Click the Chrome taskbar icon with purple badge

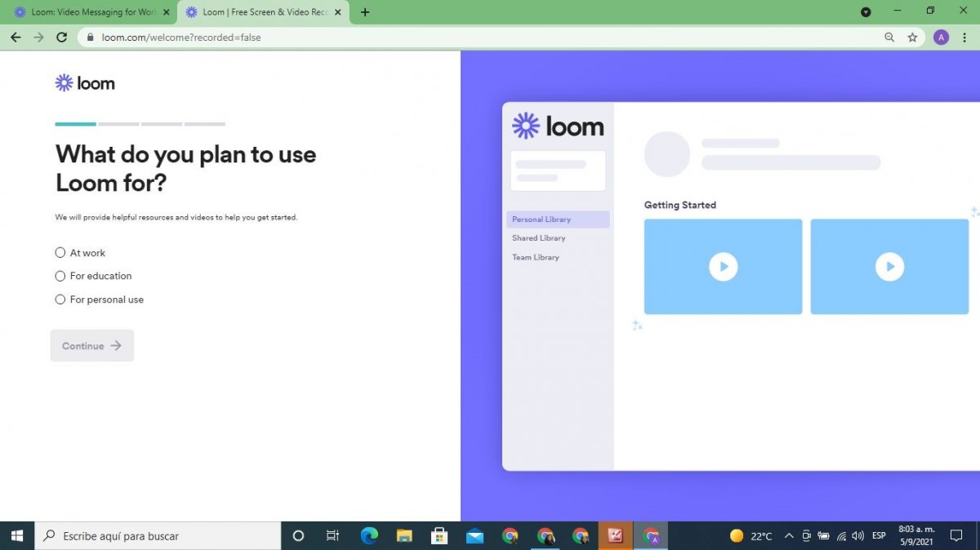(x=651, y=536)
